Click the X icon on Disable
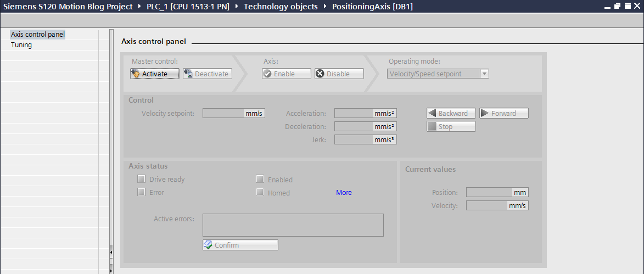This screenshot has height=274, width=644. 320,74
